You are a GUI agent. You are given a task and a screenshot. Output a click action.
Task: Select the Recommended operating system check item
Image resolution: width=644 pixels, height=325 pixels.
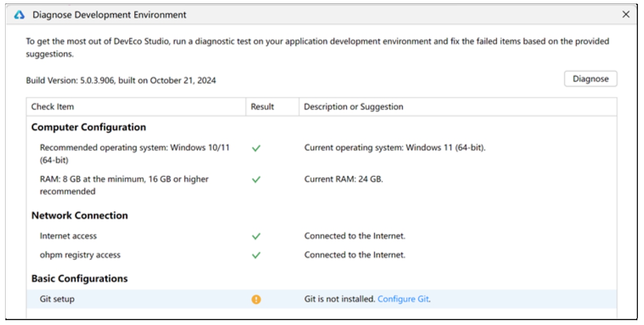(135, 154)
